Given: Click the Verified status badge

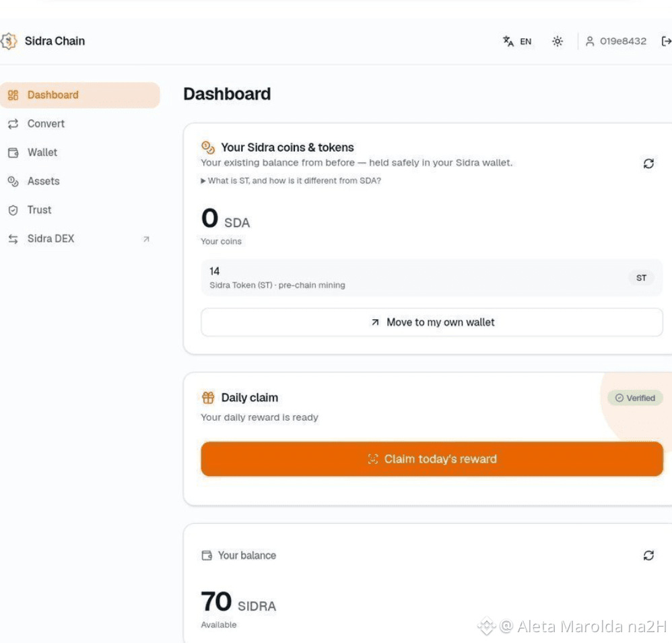Looking at the screenshot, I should [x=635, y=398].
